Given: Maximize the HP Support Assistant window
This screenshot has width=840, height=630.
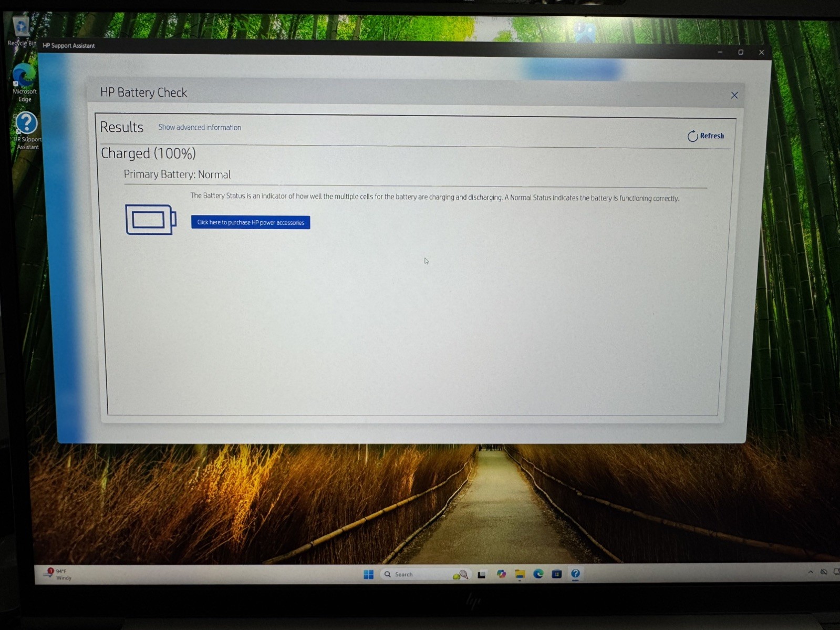Looking at the screenshot, I should pos(741,52).
